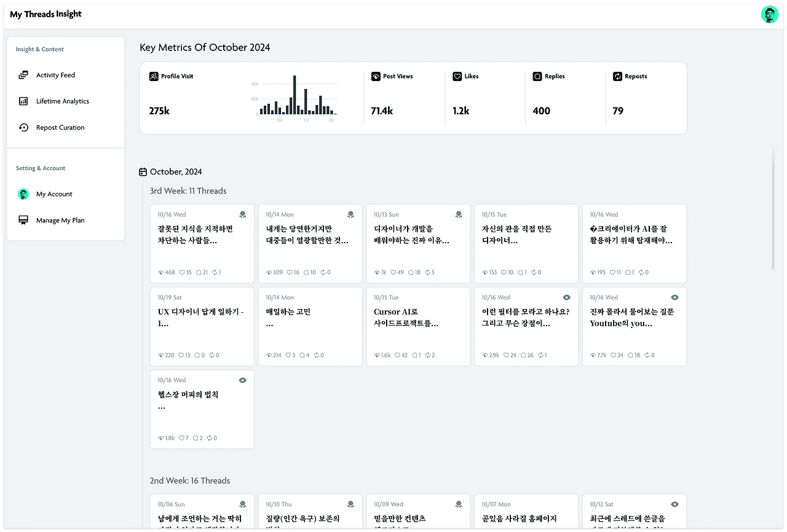Click the 3rd Week: 11 Threads heading

coord(188,191)
